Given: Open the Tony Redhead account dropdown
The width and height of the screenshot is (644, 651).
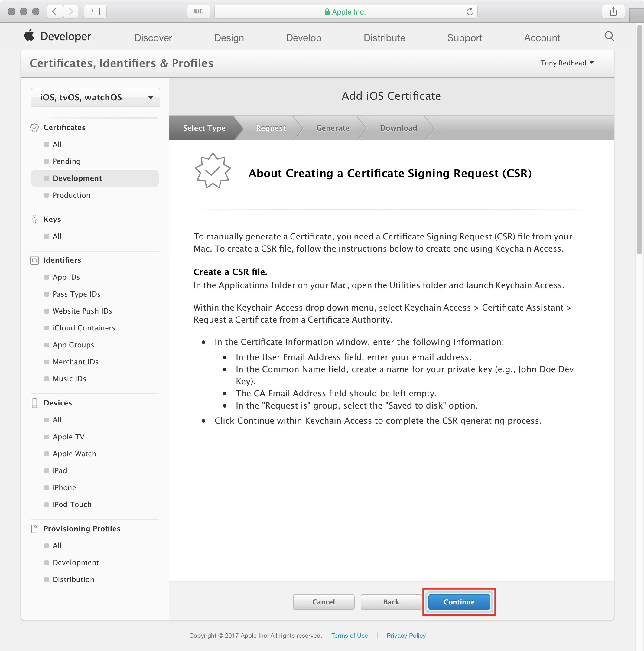Looking at the screenshot, I should coord(567,63).
